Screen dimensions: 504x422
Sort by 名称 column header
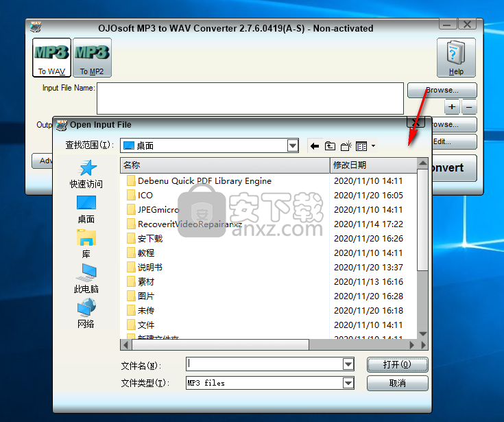pyautogui.click(x=225, y=165)
